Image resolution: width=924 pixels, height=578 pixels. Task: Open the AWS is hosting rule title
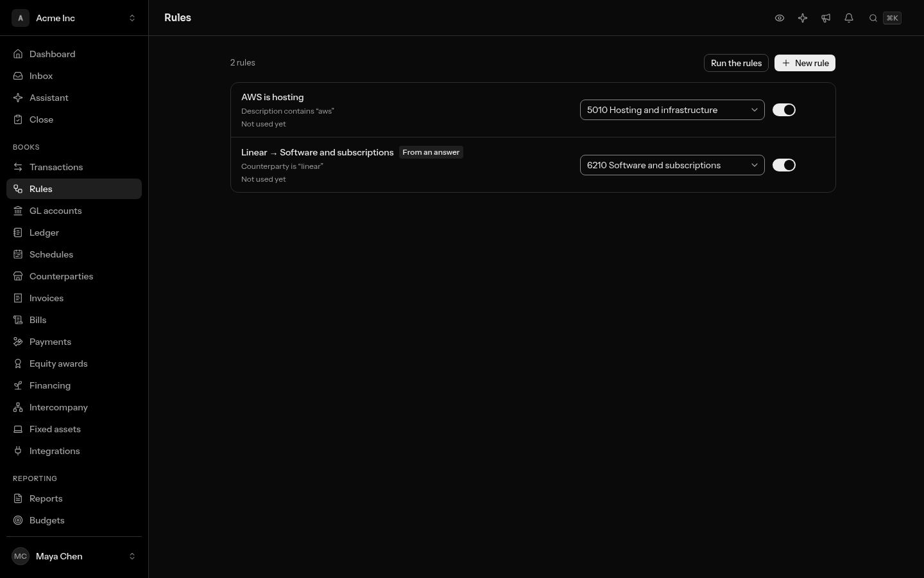273,97
